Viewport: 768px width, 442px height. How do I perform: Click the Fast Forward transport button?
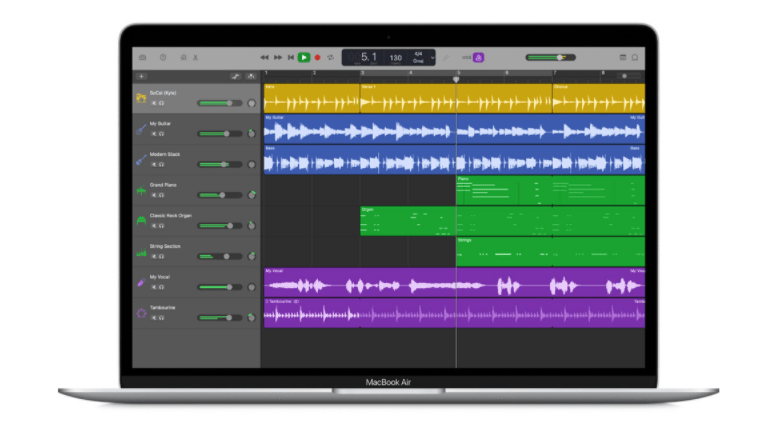(x=278, y=58)
